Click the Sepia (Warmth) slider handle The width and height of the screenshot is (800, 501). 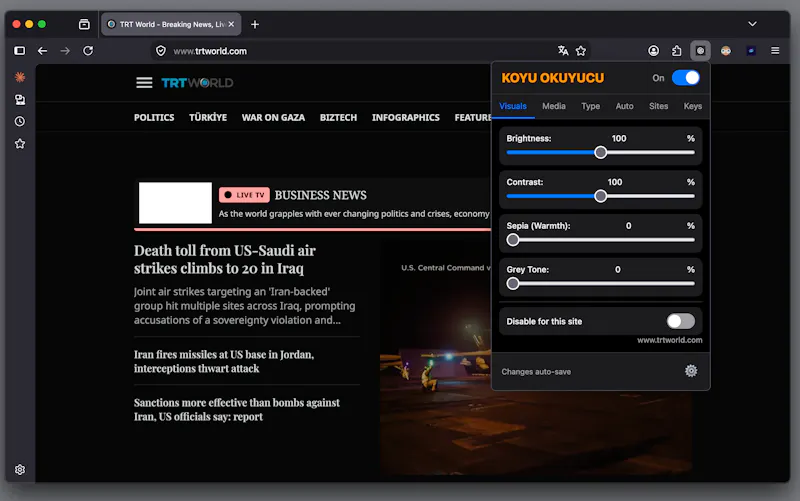pyautogui.click(x=513, y=240)
